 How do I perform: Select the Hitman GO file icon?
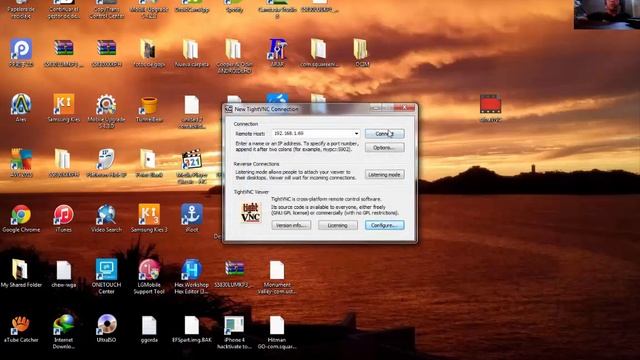pyautogui.click(x=277, y=332)
